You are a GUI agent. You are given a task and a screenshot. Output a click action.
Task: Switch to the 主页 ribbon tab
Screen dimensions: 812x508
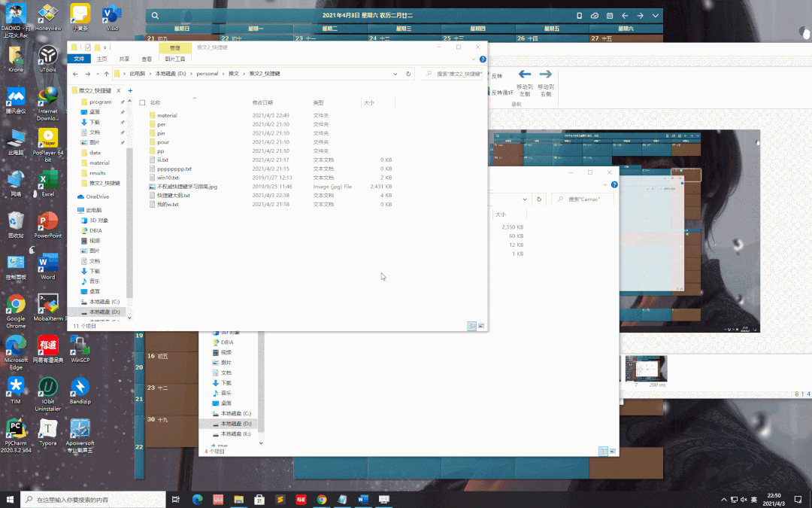pos(102,59)
